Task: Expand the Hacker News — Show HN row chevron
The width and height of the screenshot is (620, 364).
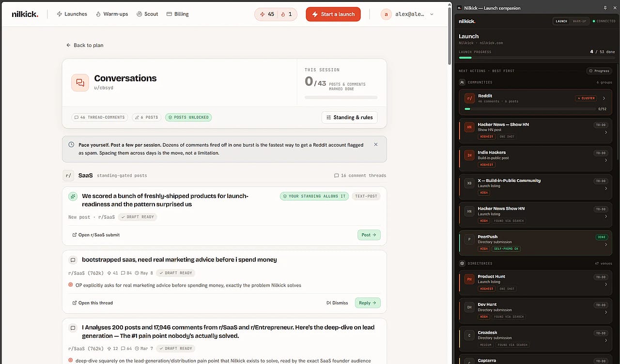Action: pos(606,132)
